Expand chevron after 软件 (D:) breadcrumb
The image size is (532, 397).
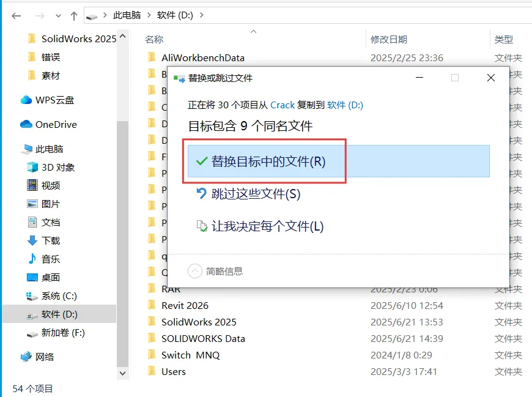click(x=202, y=15)
